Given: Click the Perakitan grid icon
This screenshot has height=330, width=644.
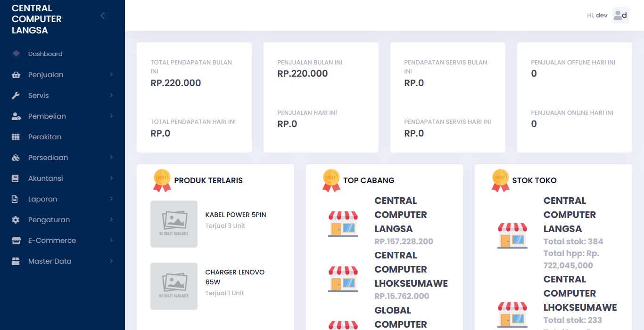Looking at the screenshot, I should [16, 137].
